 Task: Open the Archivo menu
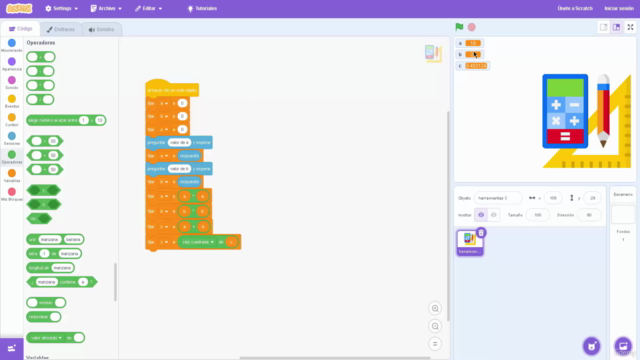(106, 8)
